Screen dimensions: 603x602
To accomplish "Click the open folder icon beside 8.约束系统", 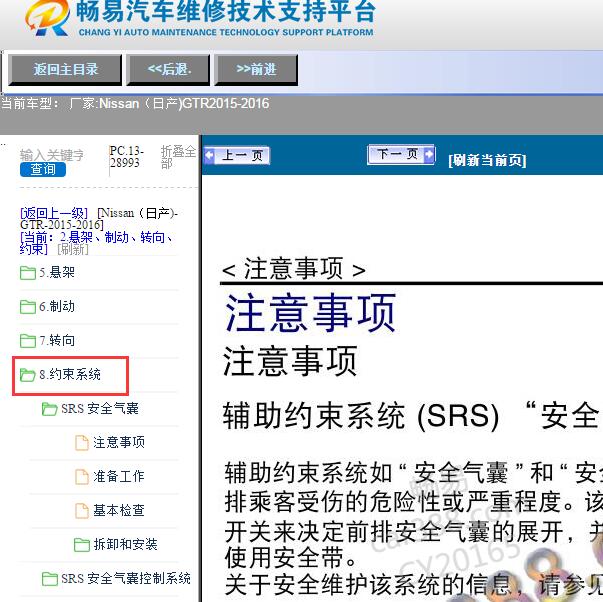I will point(28,375).
